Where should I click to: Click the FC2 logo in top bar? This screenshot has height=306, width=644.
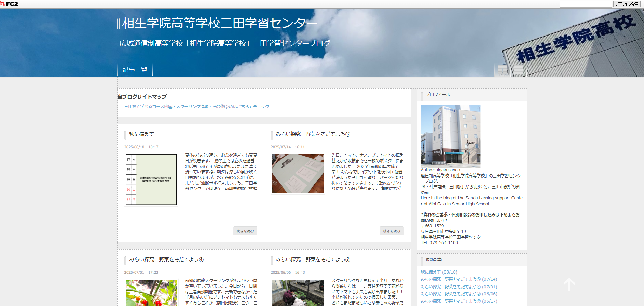coord(9,4)
